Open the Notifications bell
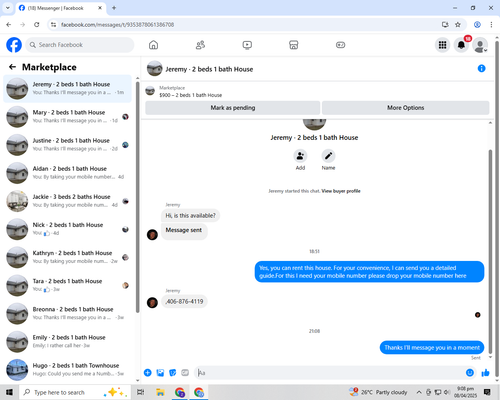500x400 pixels. point(461,45)
